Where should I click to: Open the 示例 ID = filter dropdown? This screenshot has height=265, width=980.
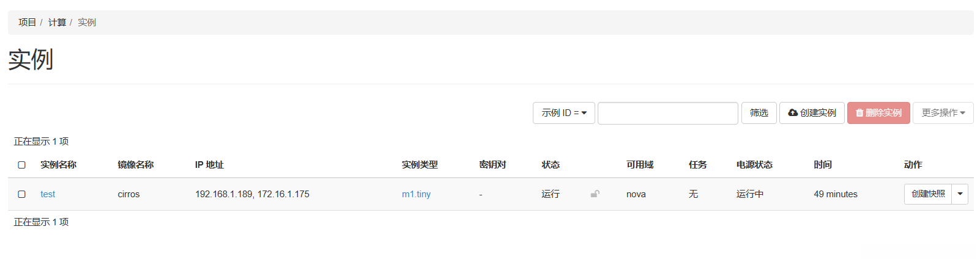(x=563, y=113)
